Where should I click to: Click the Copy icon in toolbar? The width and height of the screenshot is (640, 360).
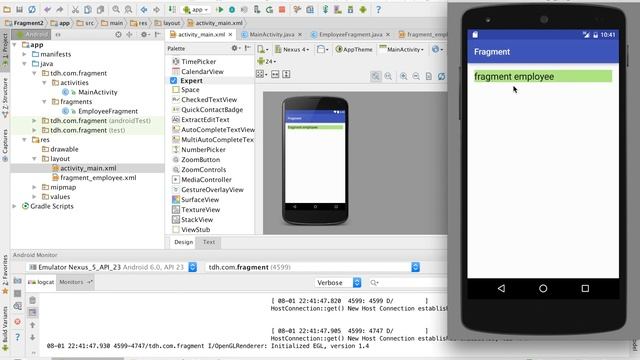coord(88,9)
